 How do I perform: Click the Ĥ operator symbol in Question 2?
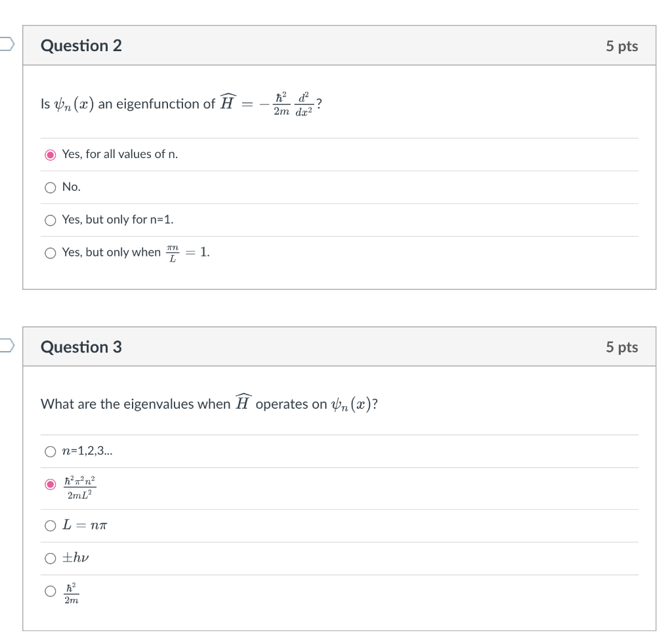[227, 103]
